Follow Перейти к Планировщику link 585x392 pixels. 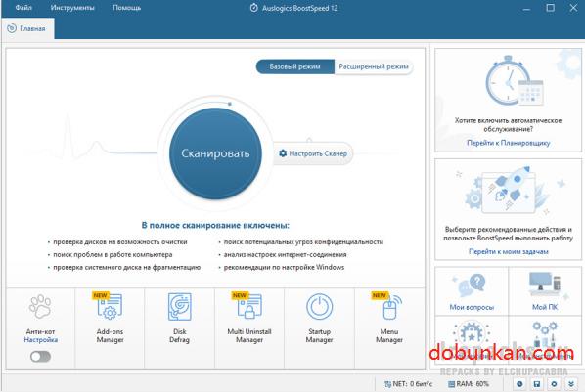tap(508, 143)
